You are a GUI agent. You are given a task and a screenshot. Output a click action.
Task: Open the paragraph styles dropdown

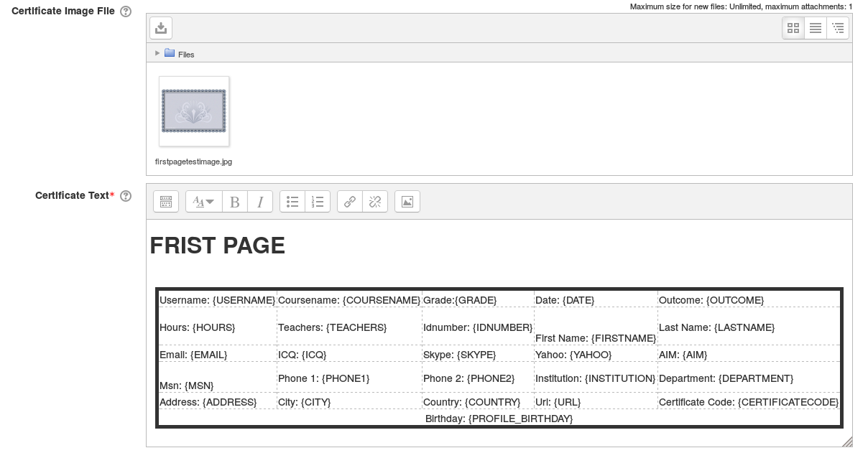pyautogui.click(x=203, y=201)
